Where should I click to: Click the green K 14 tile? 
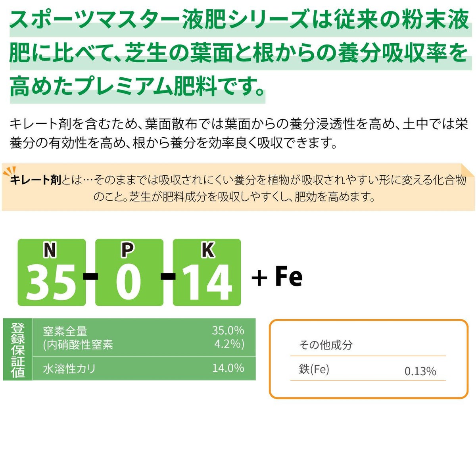tap(207, 273)
